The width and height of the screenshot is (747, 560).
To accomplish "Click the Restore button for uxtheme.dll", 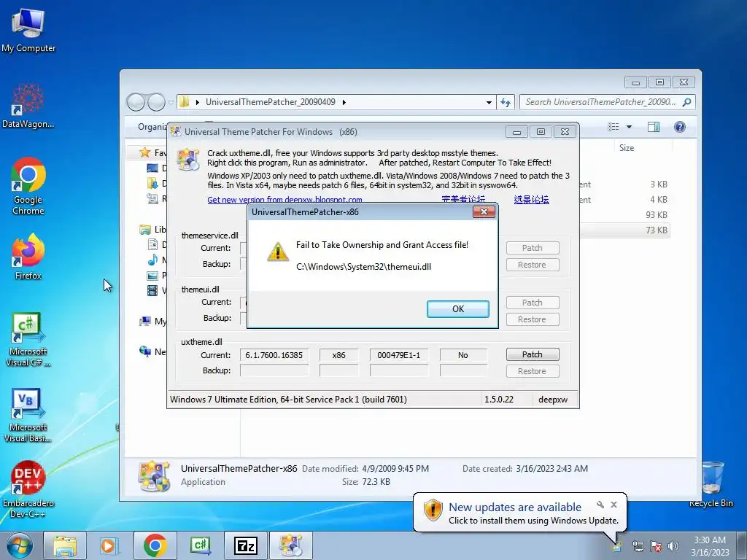I will tap(532, 371).
